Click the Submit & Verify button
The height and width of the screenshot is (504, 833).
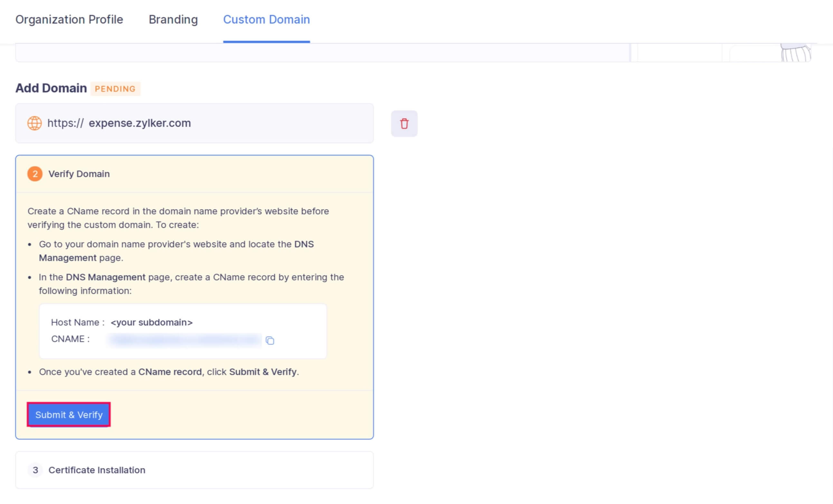69,415
